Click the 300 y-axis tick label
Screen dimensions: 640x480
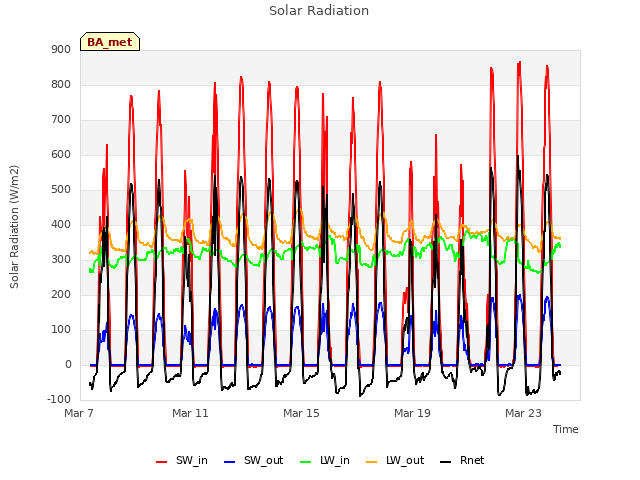(x=61, y=260)
